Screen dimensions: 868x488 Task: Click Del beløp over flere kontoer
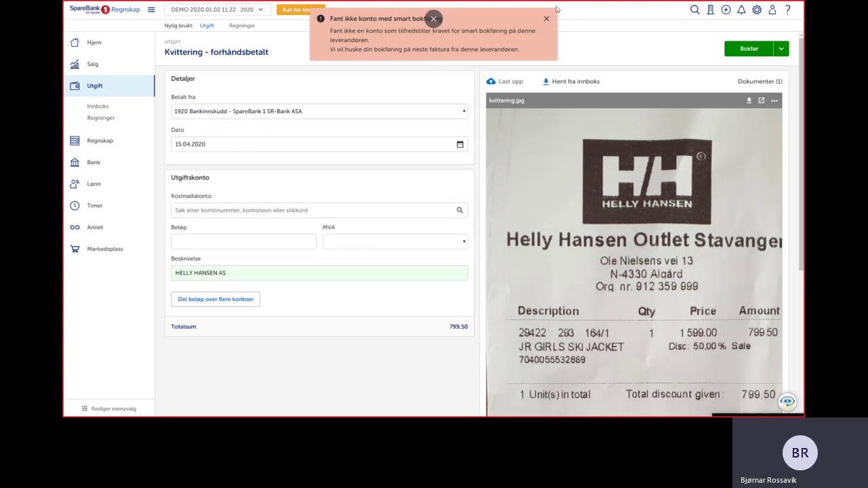[x=216, y=299]
